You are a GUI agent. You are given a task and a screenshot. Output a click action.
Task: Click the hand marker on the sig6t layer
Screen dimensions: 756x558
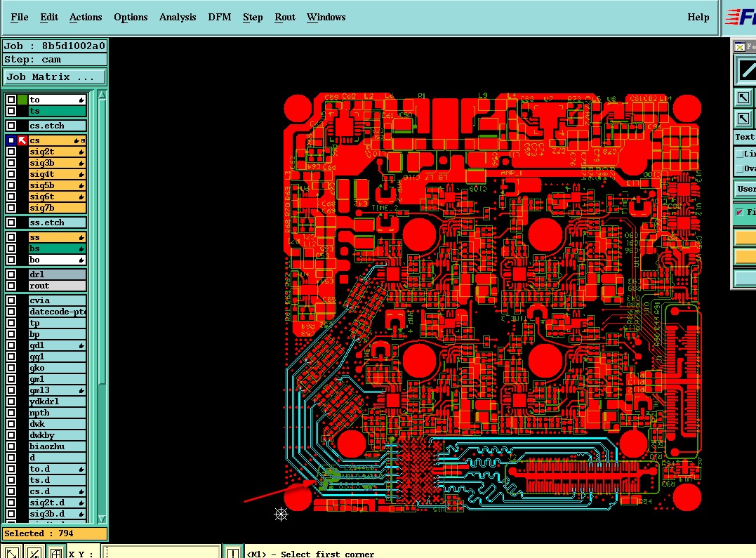81,197
